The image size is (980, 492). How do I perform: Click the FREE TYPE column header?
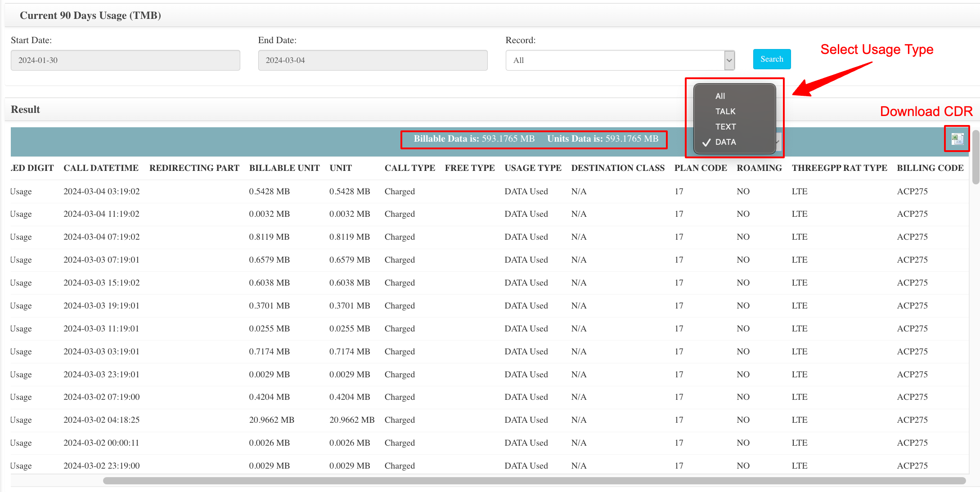tap(470, 168)
